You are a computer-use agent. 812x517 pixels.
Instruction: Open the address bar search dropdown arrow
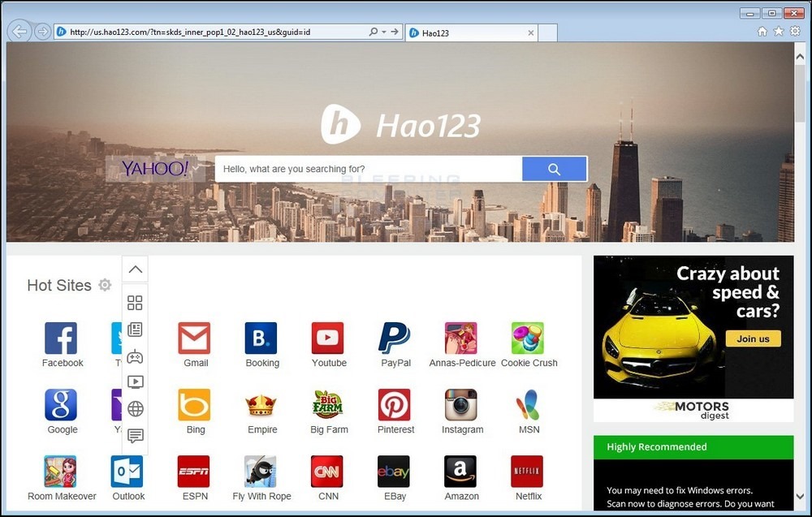pyautogui.click(x=384, y=32)
